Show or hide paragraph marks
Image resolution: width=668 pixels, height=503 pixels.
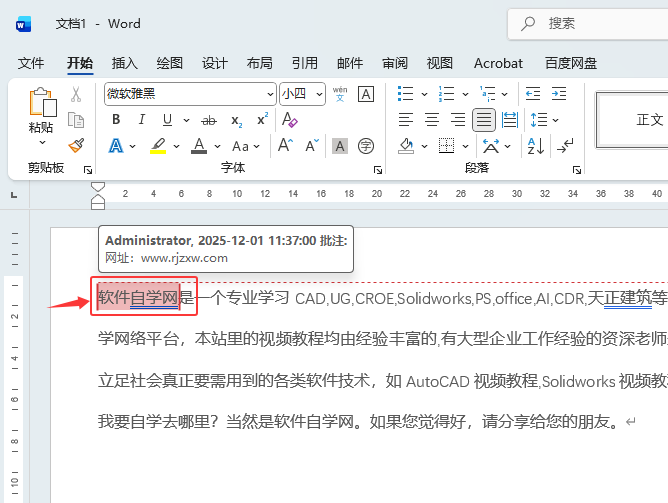565,146
